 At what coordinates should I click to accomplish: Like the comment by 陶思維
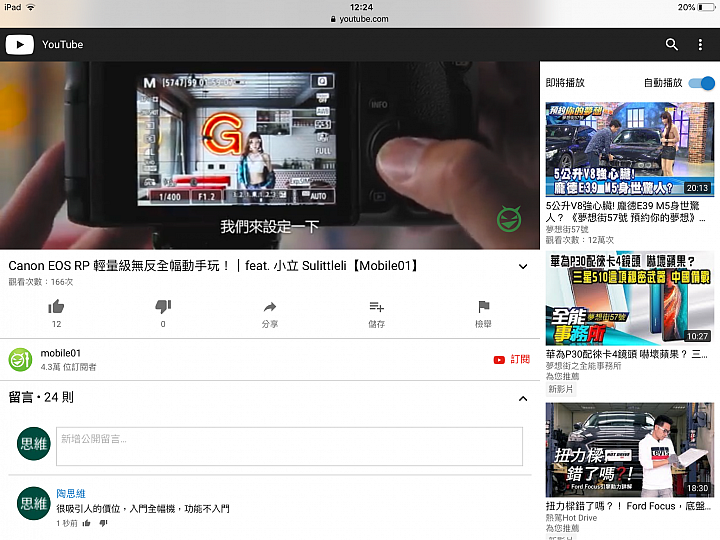coord(86,523)
